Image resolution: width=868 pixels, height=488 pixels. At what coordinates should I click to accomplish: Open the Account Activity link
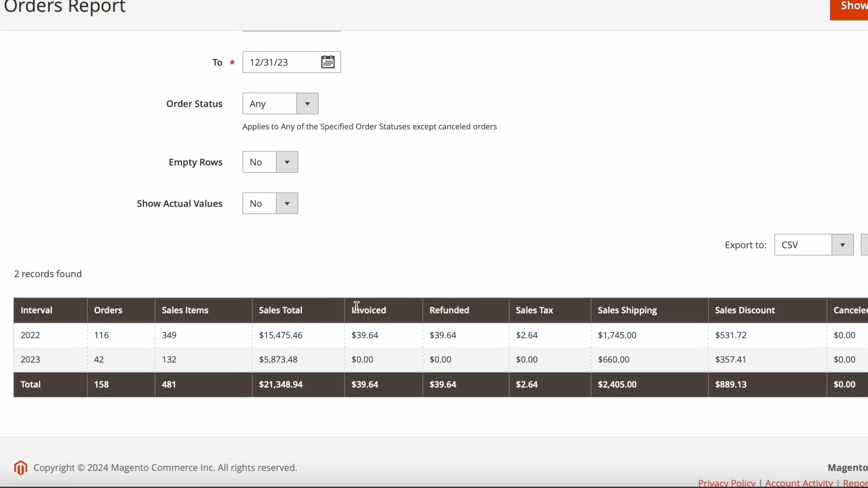(799, 483)
